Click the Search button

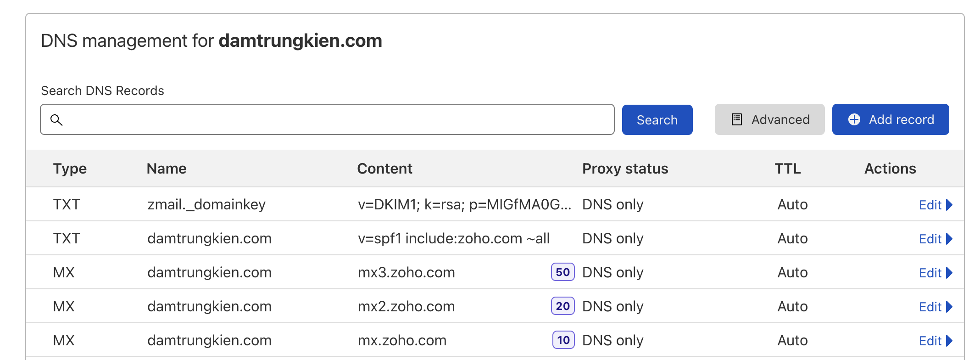click(x=657, y=120)
